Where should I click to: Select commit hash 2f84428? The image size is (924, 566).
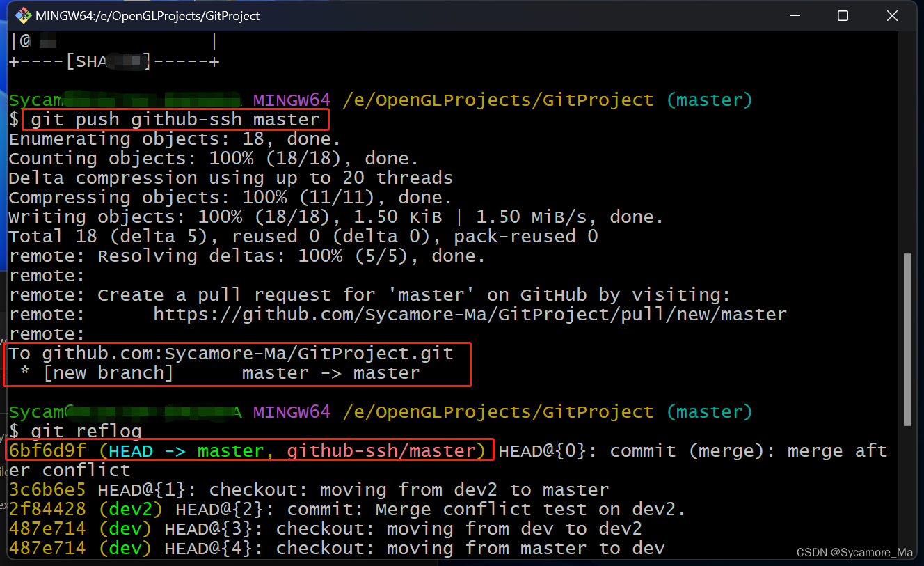(47, 510)
